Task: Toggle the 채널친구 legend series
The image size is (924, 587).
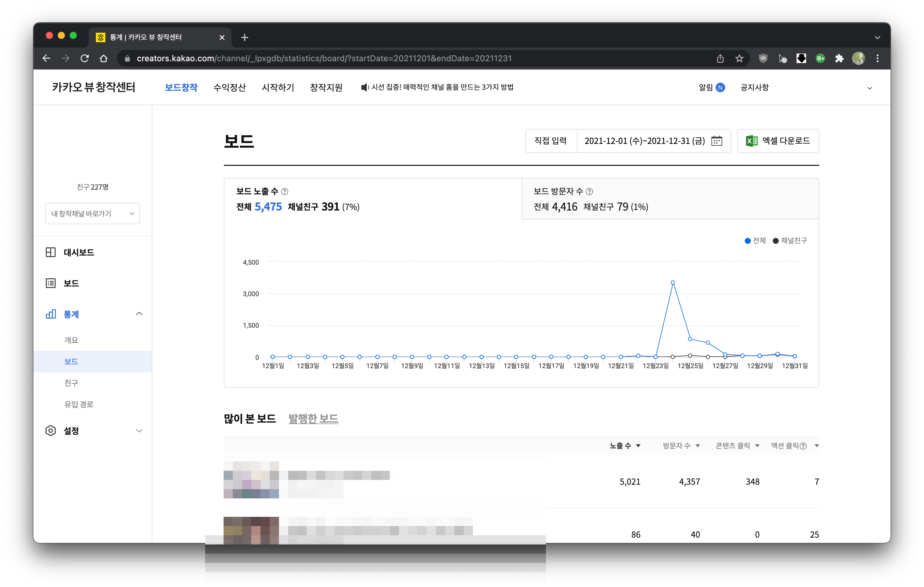Action: click(x=790, y=240)
